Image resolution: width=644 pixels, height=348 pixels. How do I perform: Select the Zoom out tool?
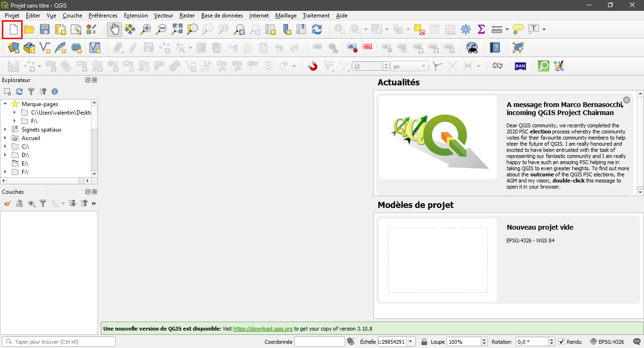161,30
